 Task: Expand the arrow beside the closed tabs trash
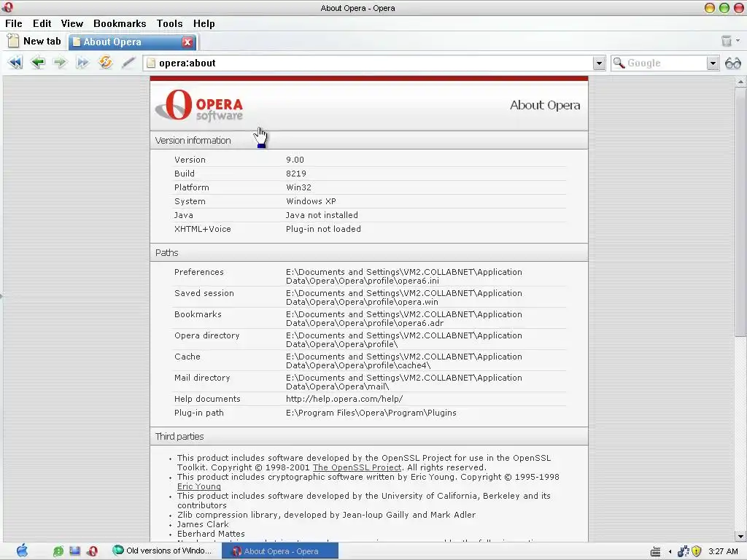pyautogui.click(x=738, y=41)
